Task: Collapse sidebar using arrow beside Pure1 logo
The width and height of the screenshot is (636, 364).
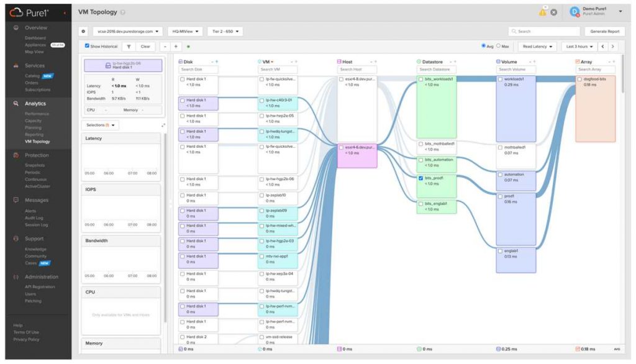Action: [x=65, y=13]
